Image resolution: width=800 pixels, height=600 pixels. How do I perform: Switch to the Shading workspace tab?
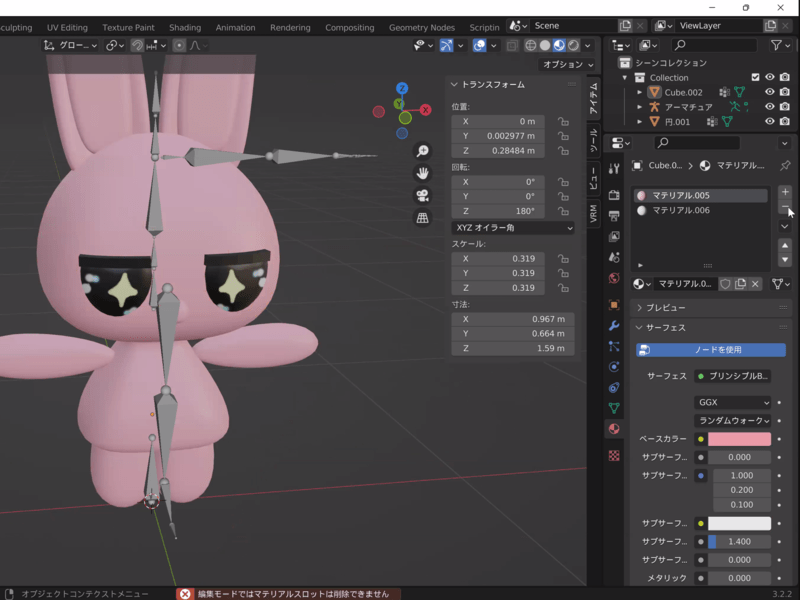coord(185,27)
